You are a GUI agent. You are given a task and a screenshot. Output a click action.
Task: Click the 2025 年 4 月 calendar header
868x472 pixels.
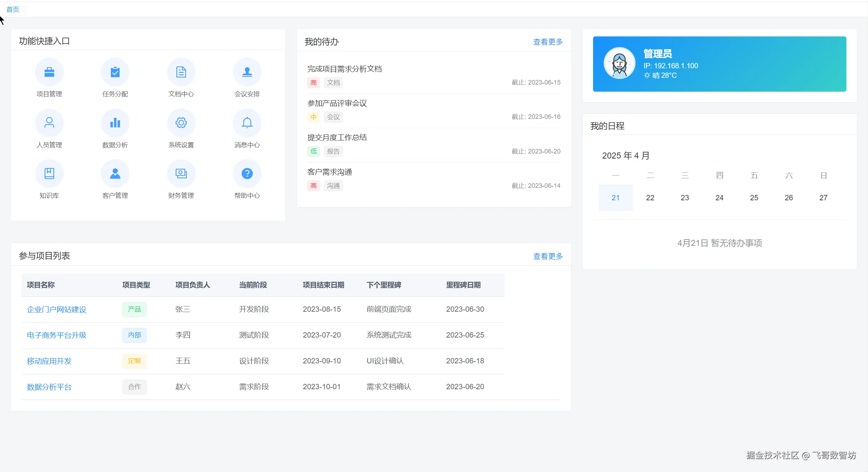pyautogui.click(x=626, y=156)
